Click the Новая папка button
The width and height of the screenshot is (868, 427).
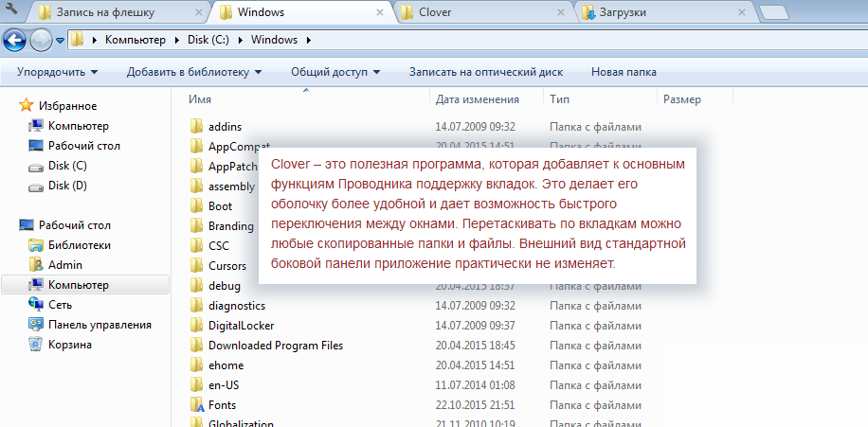pos(624,72)
